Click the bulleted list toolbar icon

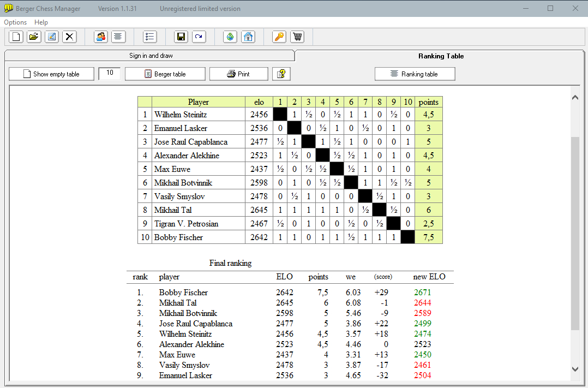point(150,37)
